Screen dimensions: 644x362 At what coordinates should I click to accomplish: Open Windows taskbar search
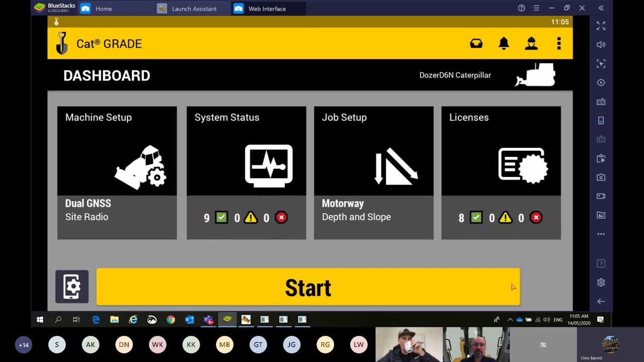[58, 319]
